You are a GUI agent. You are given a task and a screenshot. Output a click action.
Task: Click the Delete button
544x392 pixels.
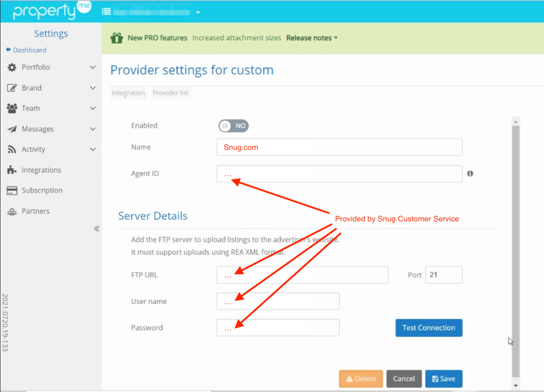(361, 379)
